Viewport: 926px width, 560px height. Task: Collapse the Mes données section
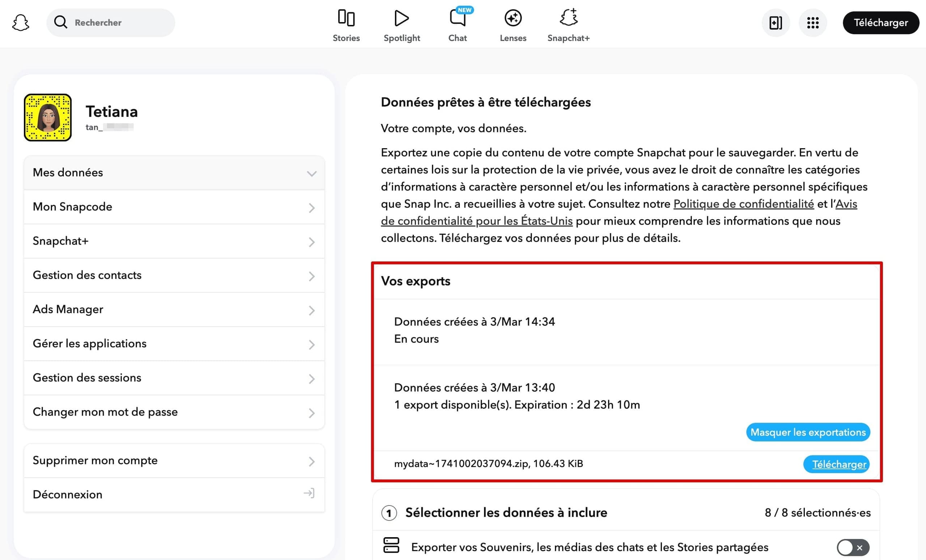pos(174,173)
